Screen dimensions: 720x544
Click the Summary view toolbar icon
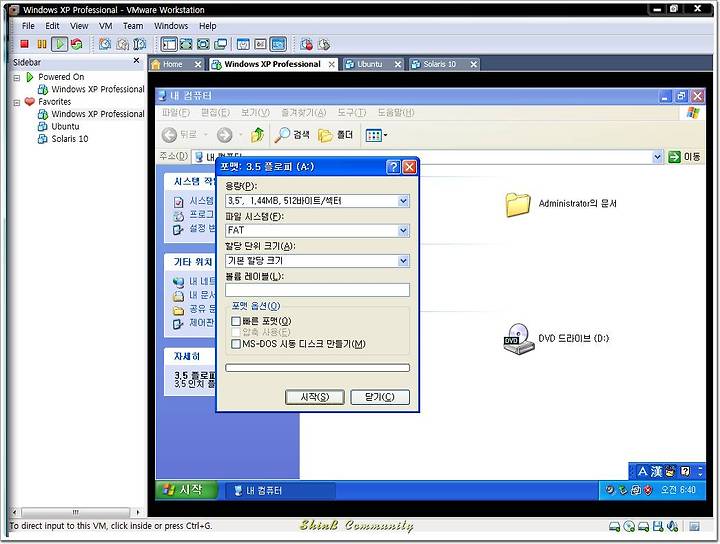[243, 44]
